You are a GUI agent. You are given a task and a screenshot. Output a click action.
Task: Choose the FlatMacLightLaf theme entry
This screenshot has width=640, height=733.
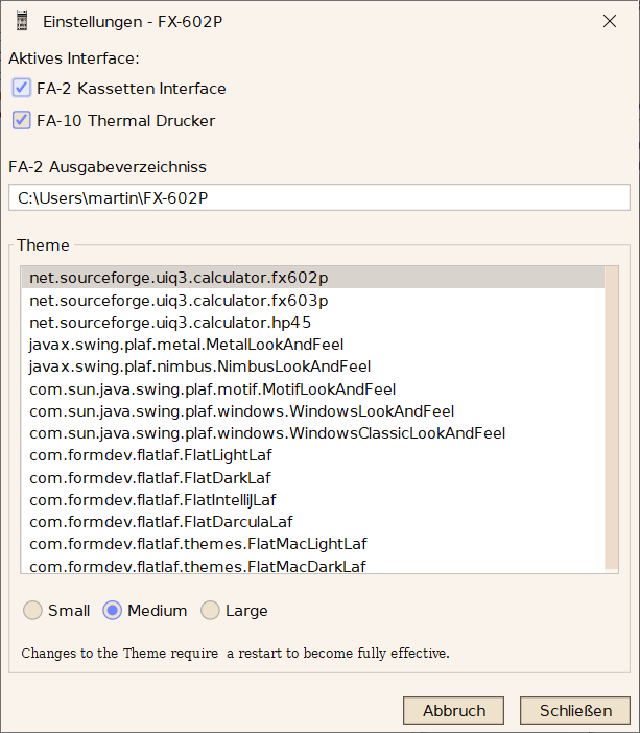(313, 544)
